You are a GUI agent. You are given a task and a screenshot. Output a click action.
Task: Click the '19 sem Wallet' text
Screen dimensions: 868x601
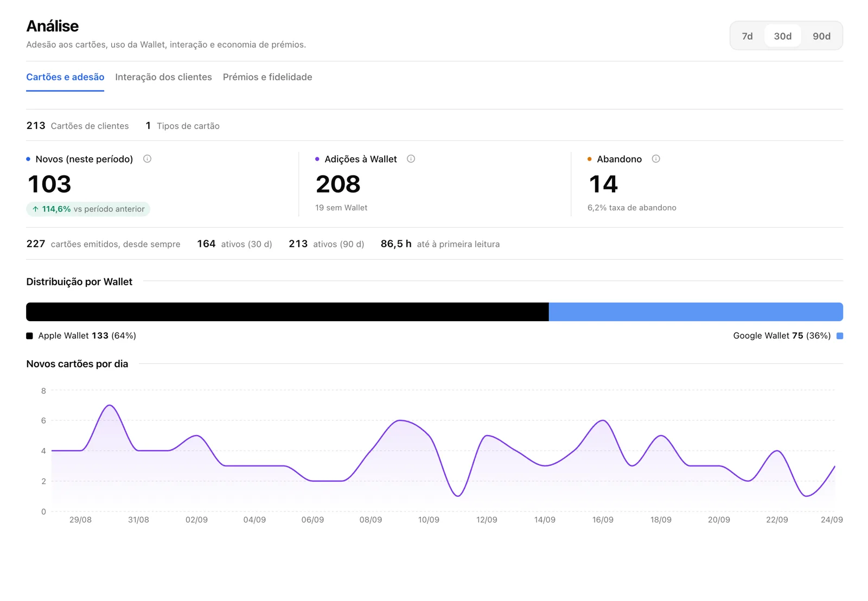click(x=341, y=208)
